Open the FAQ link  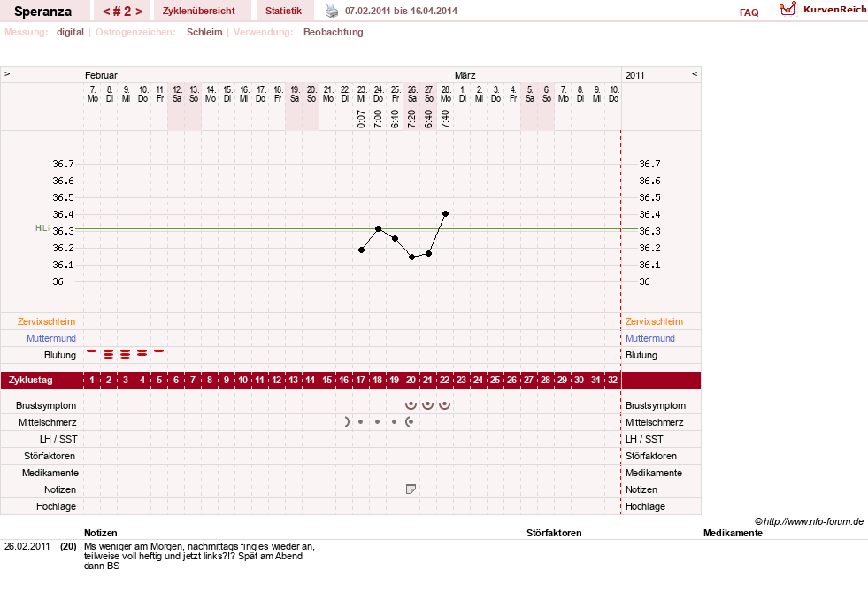tap(749, 12)
